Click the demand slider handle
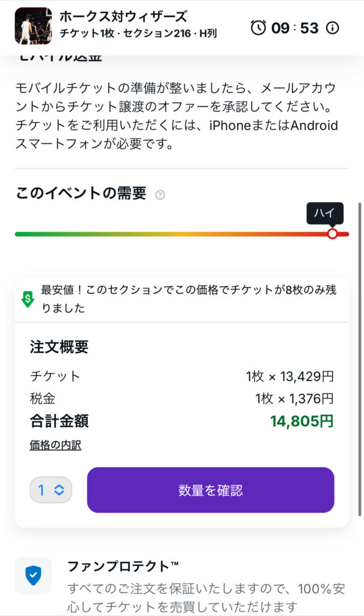364x616 pixels. point(333,233)
